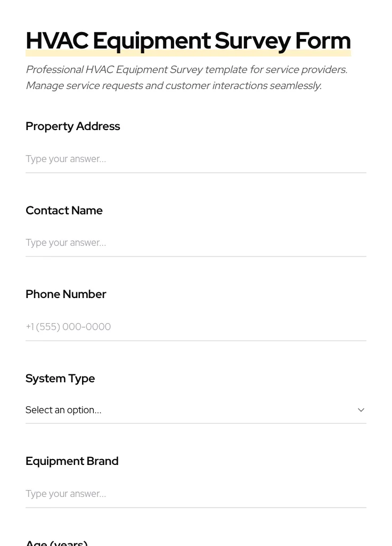Click the "Age (years)" question label
Screen dimensions: 392x546
coord(56,543)
